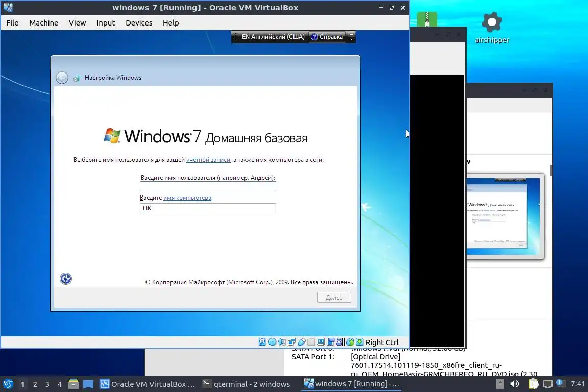Select the EN Английский (США) language indicator

click(273, 37)
